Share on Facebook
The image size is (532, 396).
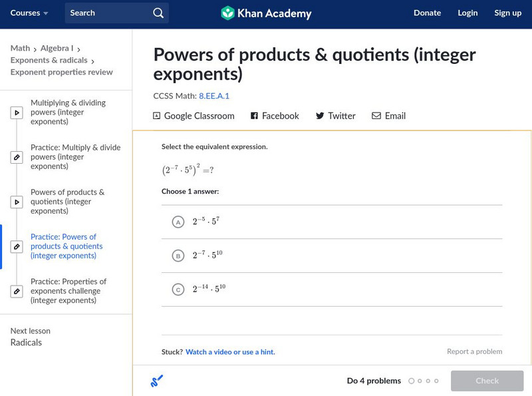[x=275, y=116]
